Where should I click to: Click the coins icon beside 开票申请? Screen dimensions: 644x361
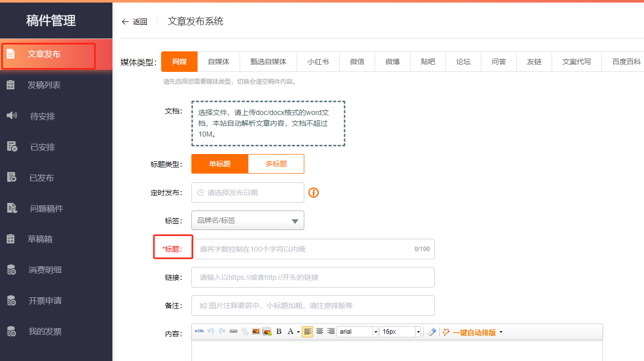pos(11,300)
